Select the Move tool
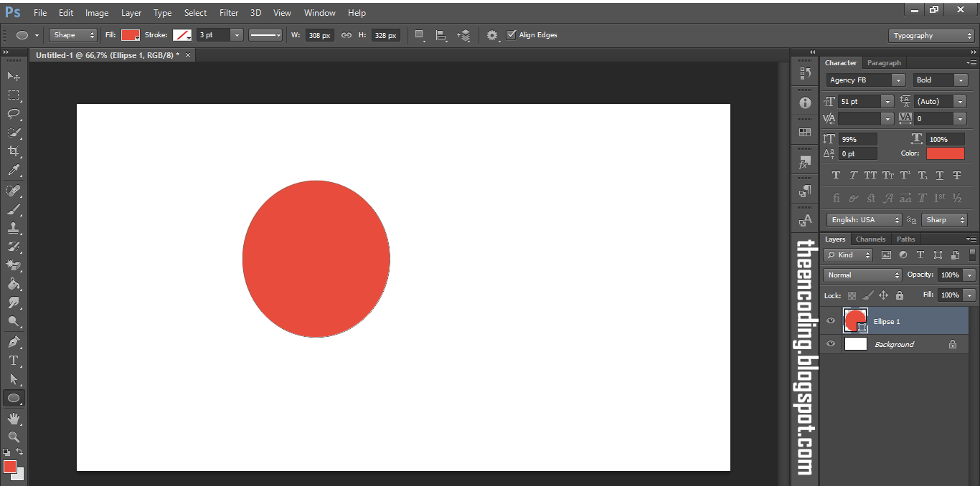Viewport: 980px width, 486px height. click(14, 76)
